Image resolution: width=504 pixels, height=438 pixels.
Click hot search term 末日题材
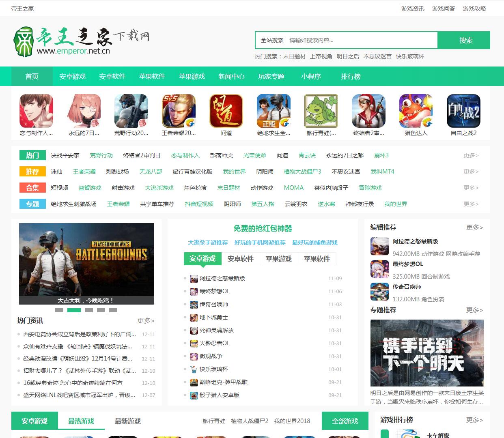pos(294,56)
